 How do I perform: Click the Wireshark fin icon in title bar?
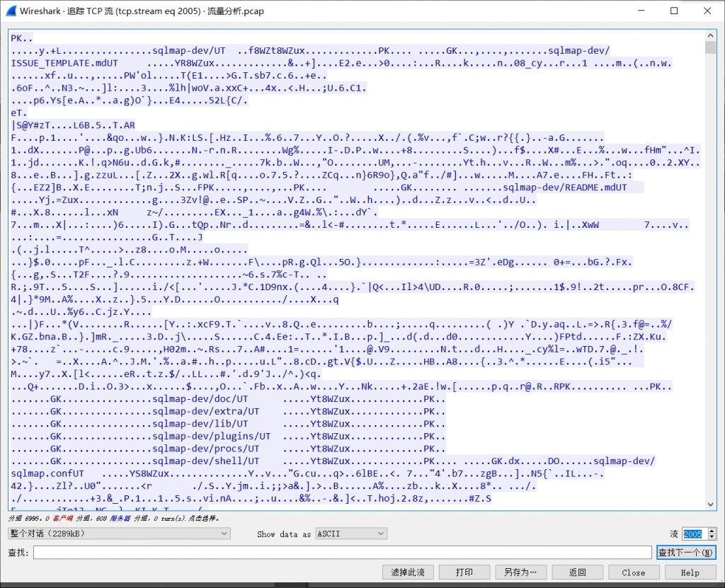coord(11,11)
